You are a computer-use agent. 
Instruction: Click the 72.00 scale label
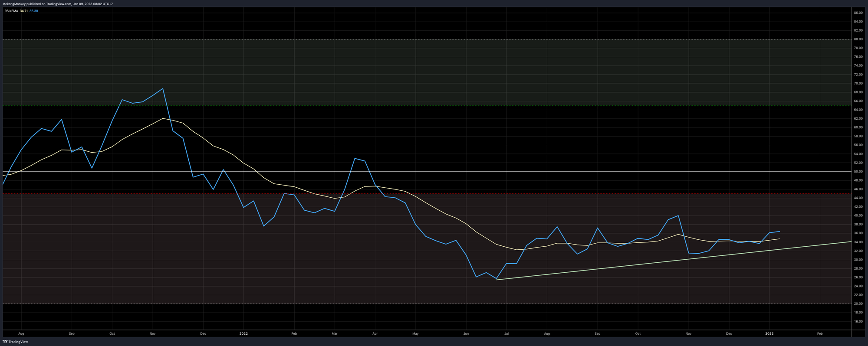858,75
